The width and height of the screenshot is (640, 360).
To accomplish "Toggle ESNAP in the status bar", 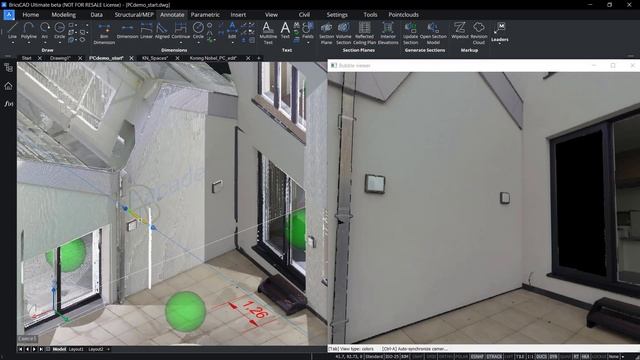I will point(477,356).
